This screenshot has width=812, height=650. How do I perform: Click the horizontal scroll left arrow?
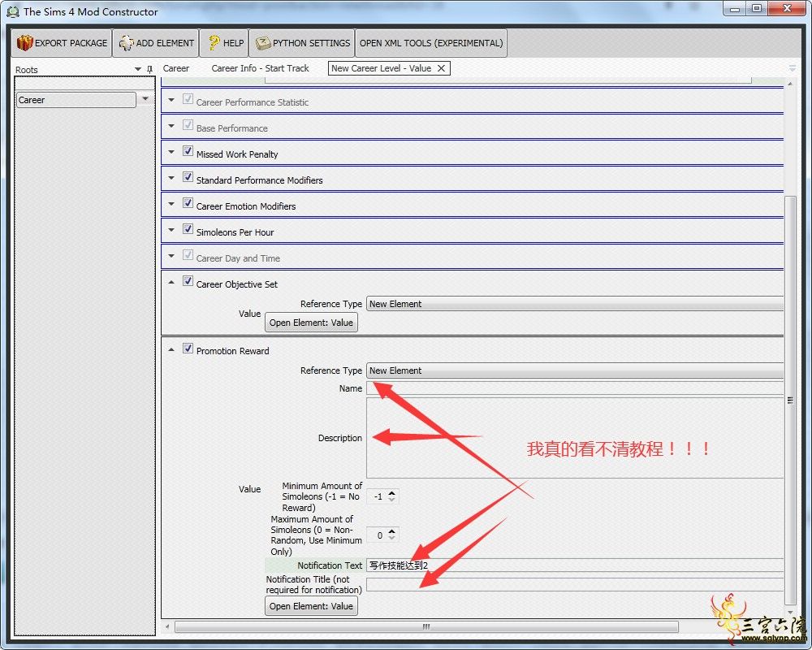pyautogui.click(x=167, y=626)
